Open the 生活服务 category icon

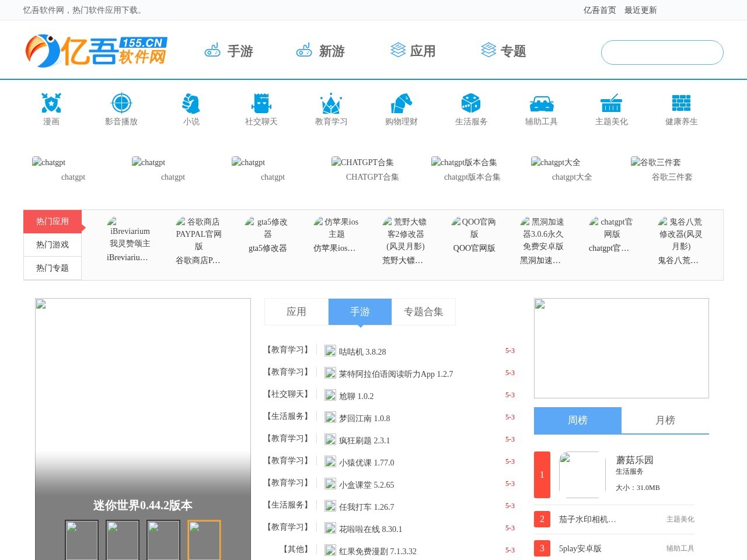(x=471, y=103)
